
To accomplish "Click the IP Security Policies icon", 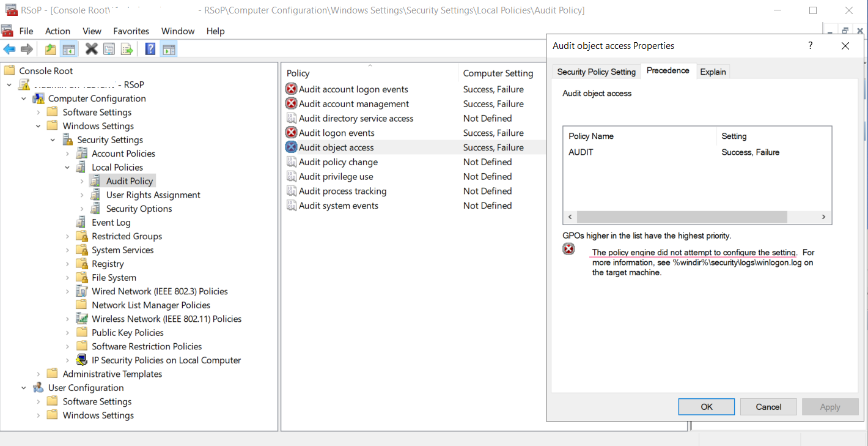I will pyautogui.click(x=82, y=360).
